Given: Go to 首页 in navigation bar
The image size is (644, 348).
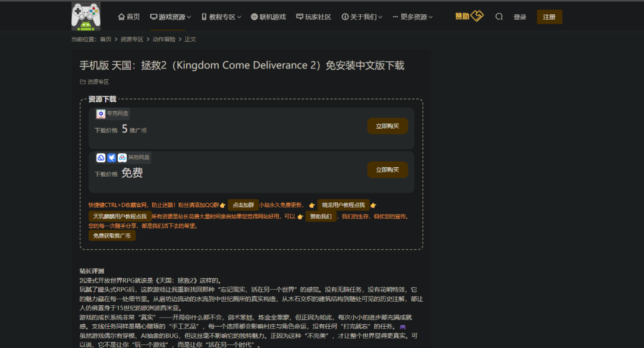Looking at the screenshot, I should pyautogui.click(x=129, y=17).
